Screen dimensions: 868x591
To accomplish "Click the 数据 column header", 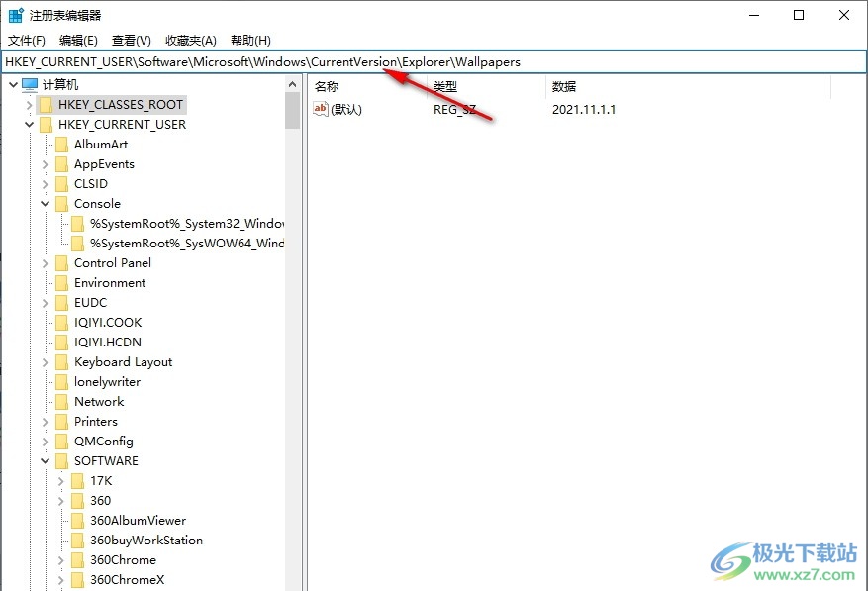I will click(x=689, y=86).
